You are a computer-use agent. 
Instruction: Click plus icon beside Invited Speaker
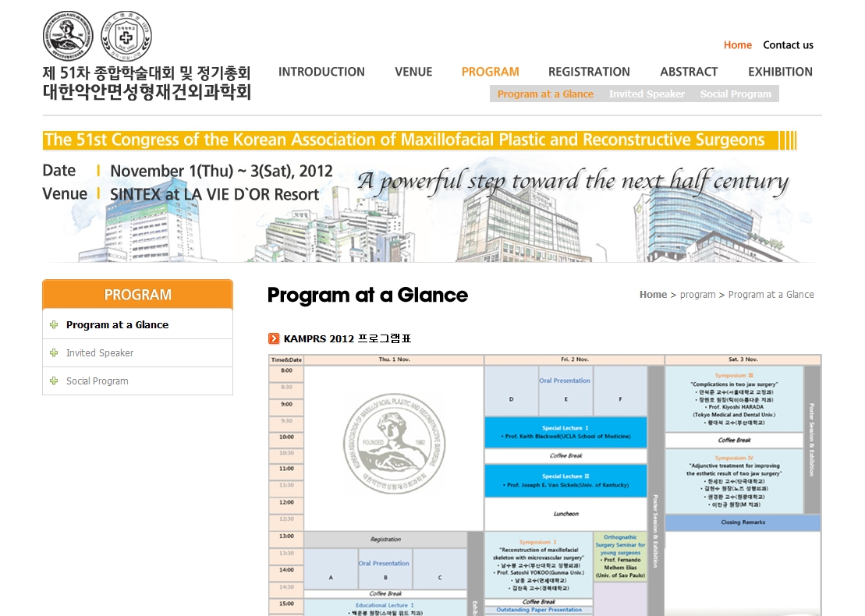[x=54, y=353]
